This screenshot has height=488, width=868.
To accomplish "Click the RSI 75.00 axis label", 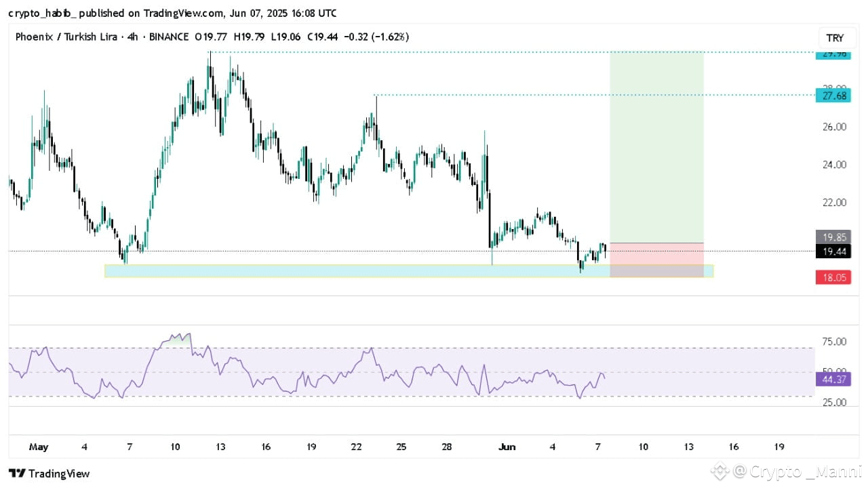I will tap(833, 342).
